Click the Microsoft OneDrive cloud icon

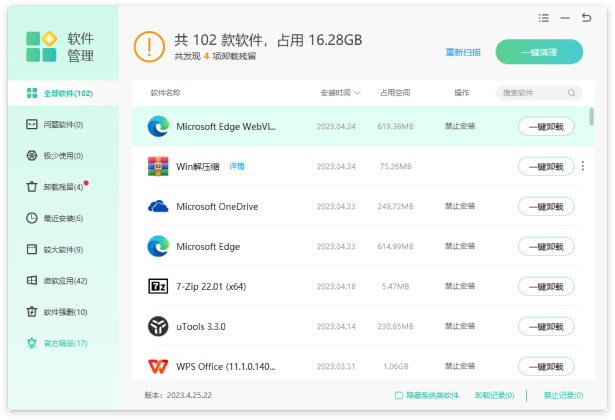pyautogui.click(x=158, y=206)
